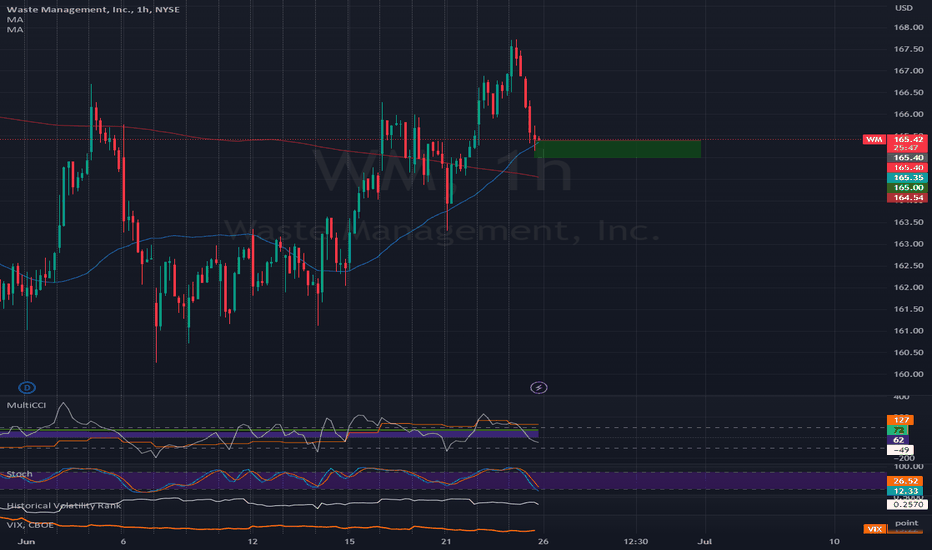
Task: Open the USD currency label
Action: (x=904, y=8)
